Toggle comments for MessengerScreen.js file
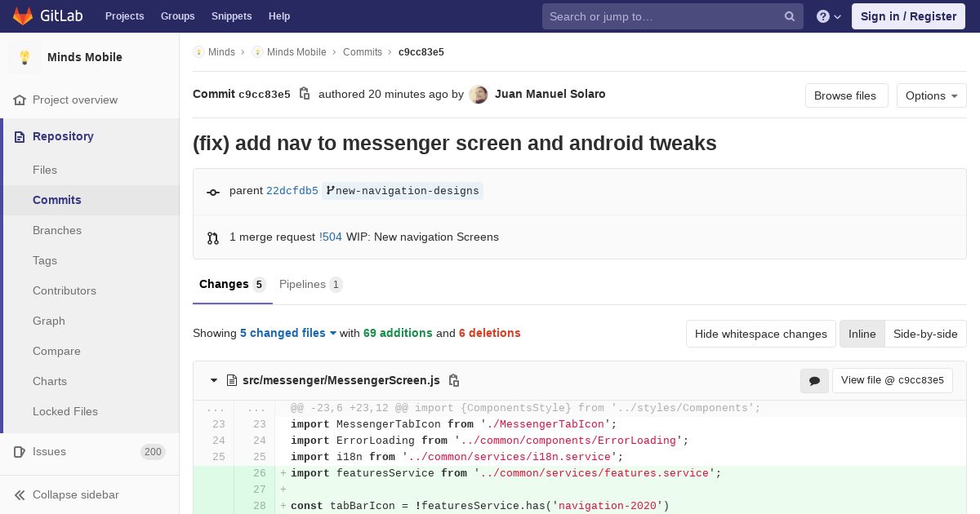Image resolution: width=980 pixels, height=514 pixels. (814, 380)
